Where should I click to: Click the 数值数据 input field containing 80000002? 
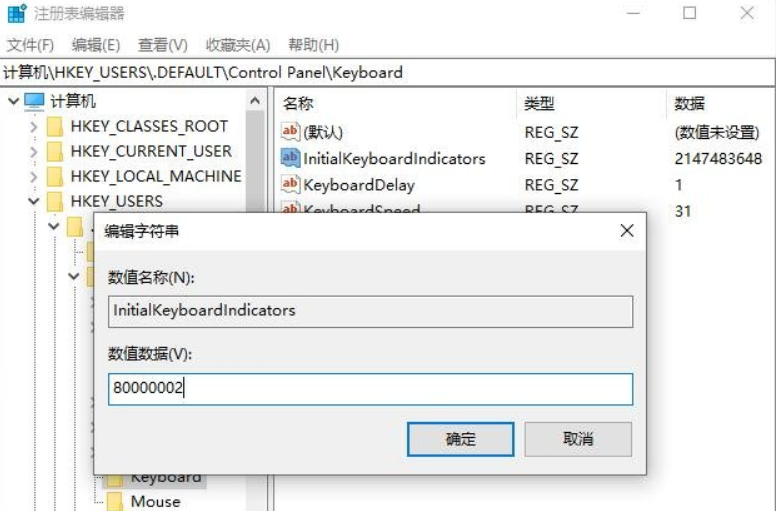[x=370, y=389]
